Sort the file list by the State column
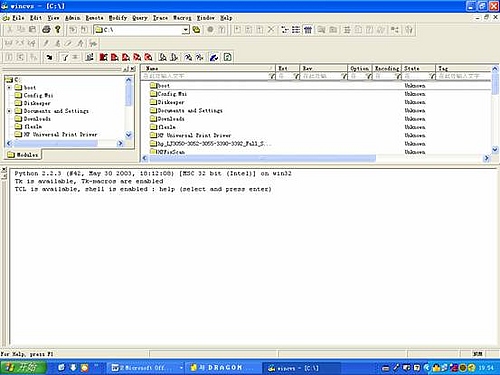Viewport: 500px width, 375px height. (418, 68)
